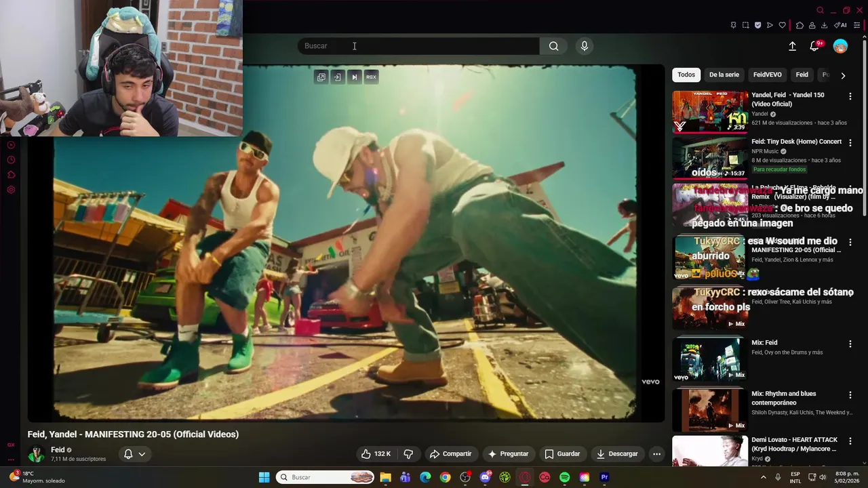Show hidden system tray icons

coord(763,477)
